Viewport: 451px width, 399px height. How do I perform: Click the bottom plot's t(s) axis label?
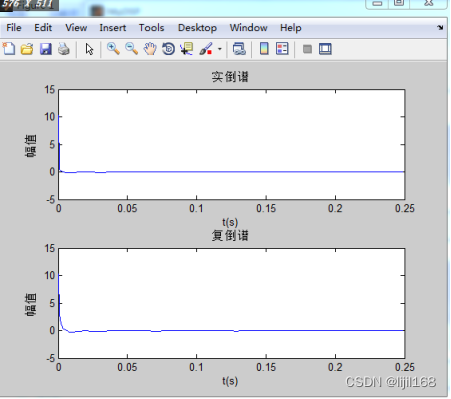[x=230, y=381]
